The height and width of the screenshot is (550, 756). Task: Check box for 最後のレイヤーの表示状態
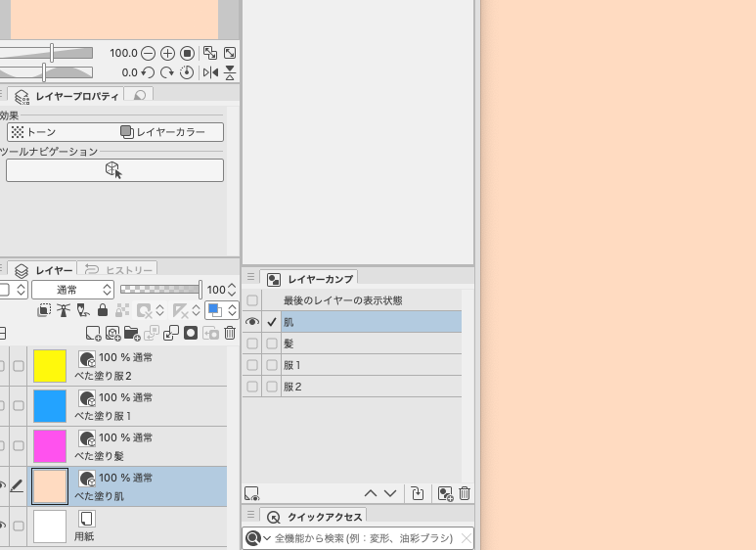pos(252,300)
